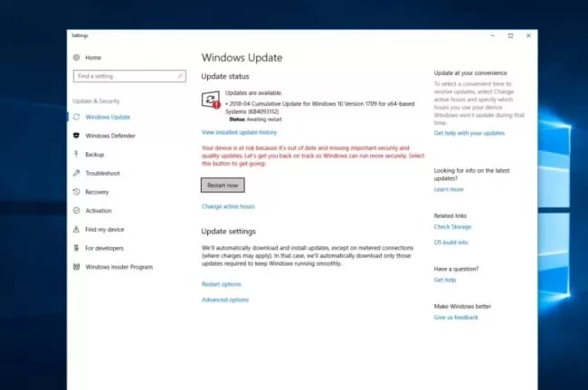588x390 pixels.
Task: Click the red device at risk warning
Action: 313,156
